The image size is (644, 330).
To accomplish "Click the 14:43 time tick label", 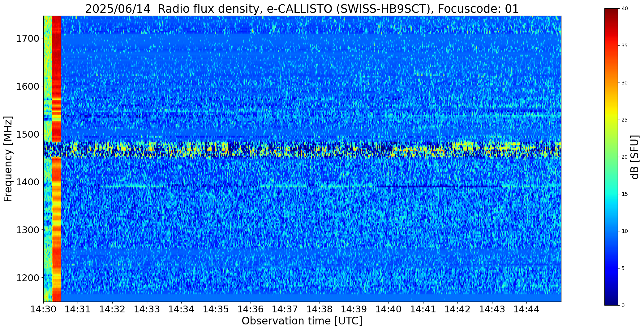I will [492, 309].
